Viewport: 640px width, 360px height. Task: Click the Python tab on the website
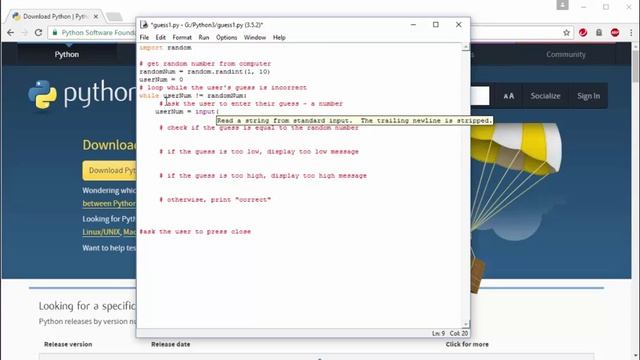pyautogui.click(x=67, y=54)
